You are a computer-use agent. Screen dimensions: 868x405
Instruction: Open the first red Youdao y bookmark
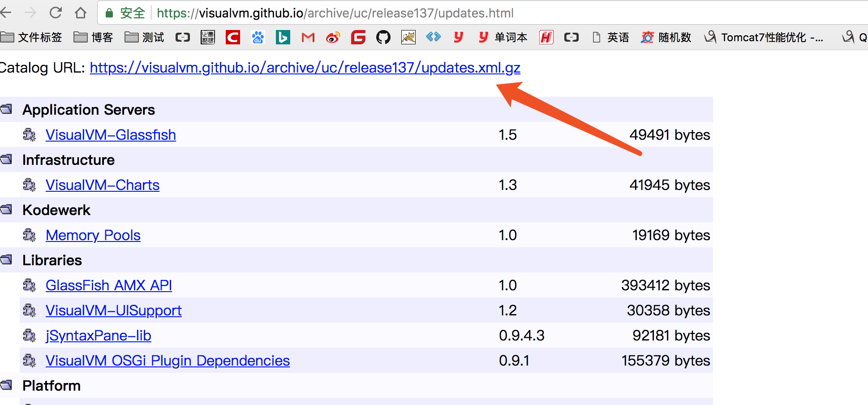[x=458, y=37]
